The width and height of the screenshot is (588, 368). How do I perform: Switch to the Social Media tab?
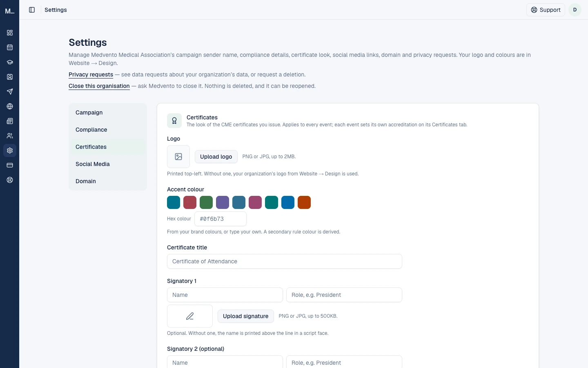[x=108, y=164]
